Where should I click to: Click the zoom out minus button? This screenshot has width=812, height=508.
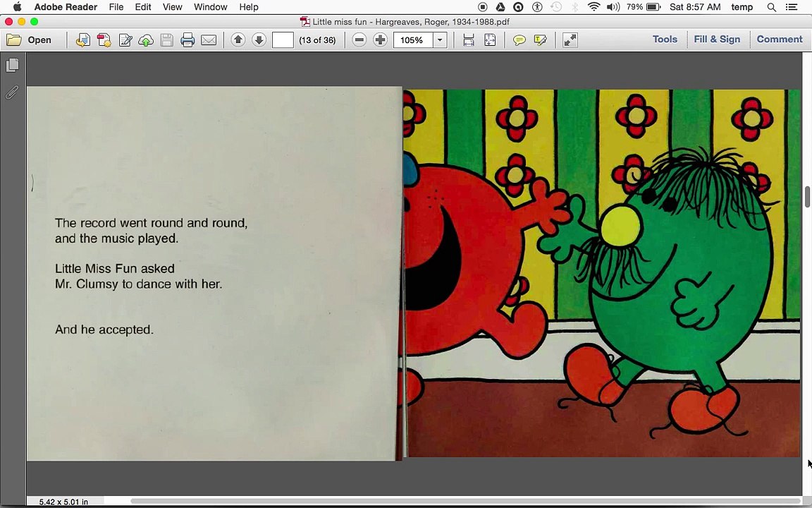click(x=359, y=40)
